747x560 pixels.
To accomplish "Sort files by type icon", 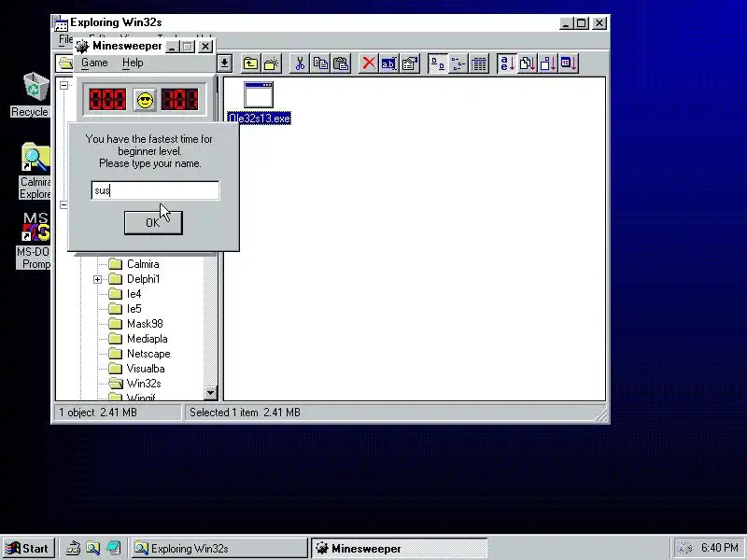I will click(528, 63).
